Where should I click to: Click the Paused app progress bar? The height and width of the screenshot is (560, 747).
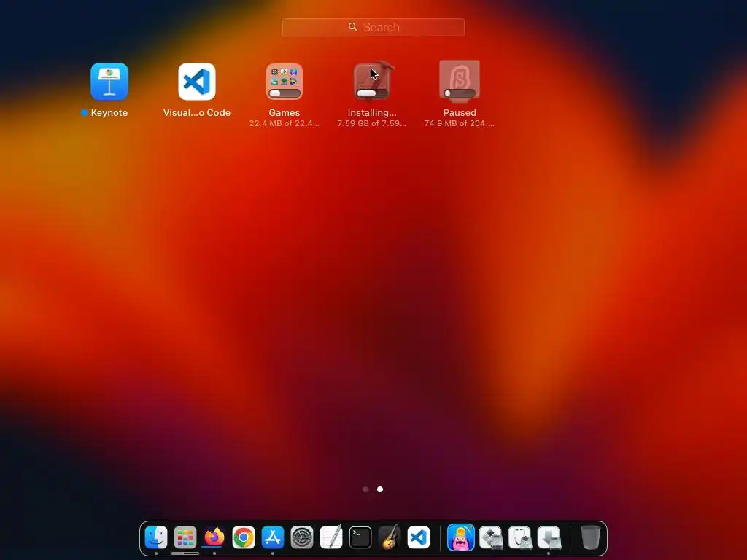[460, 93]
